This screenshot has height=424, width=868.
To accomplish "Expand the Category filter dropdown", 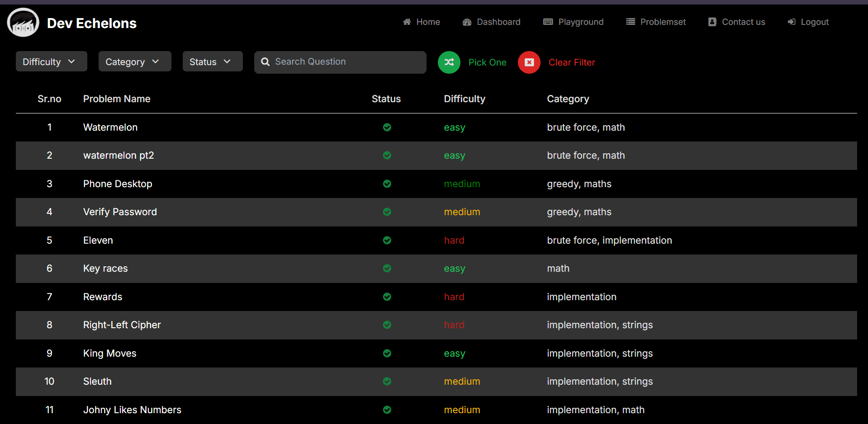I will [x=135, y=61].
